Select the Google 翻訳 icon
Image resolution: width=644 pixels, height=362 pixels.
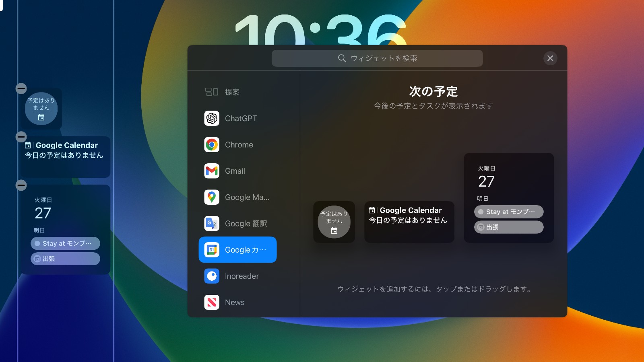pos(211,224)
